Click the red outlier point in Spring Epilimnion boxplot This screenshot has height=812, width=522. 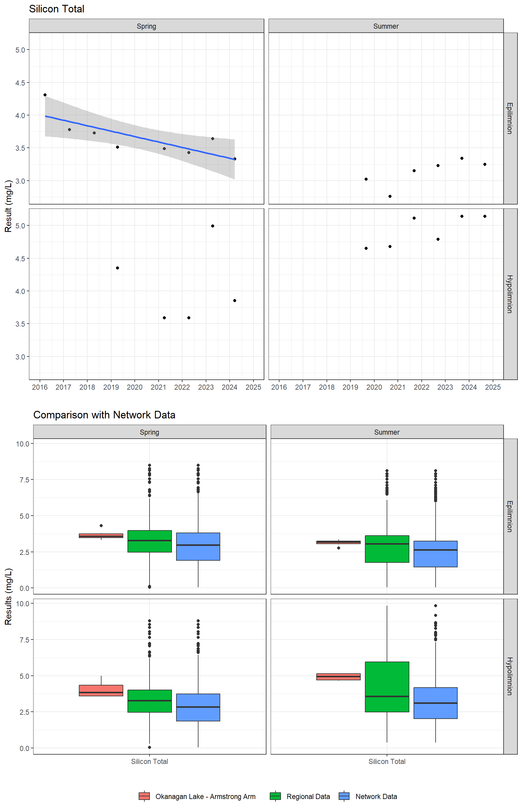[101, 526]
